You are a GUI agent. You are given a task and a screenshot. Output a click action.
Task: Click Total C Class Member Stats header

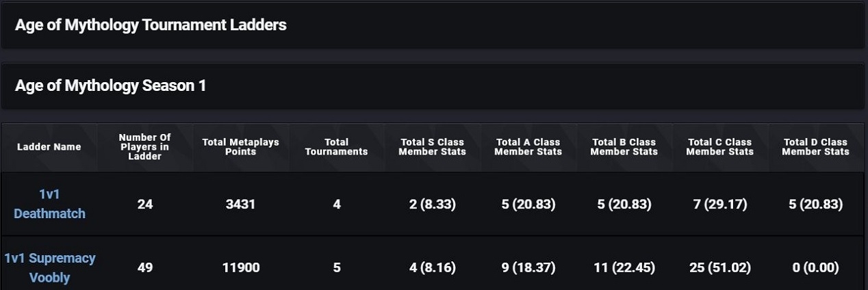pyautogui.click(x=719, y=147)
